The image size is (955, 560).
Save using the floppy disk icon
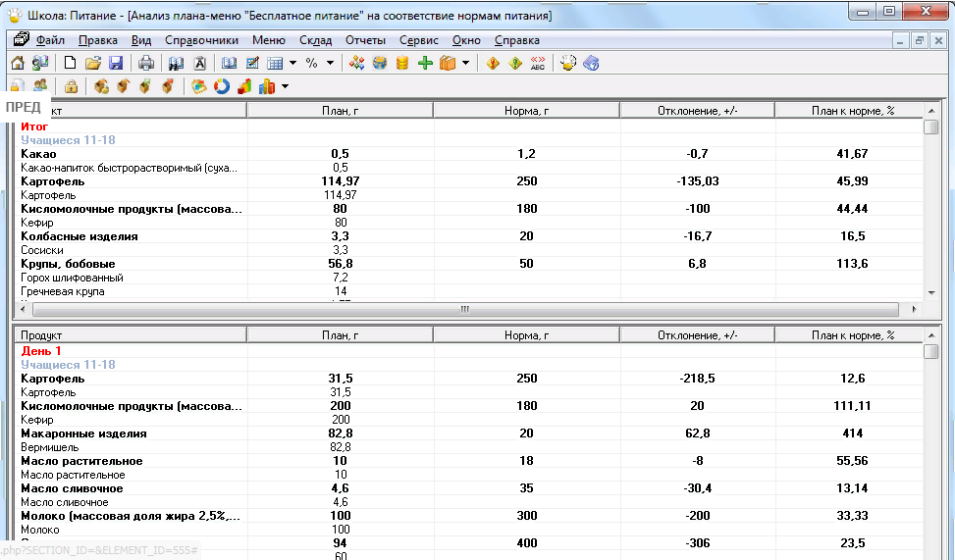[116, 63]
